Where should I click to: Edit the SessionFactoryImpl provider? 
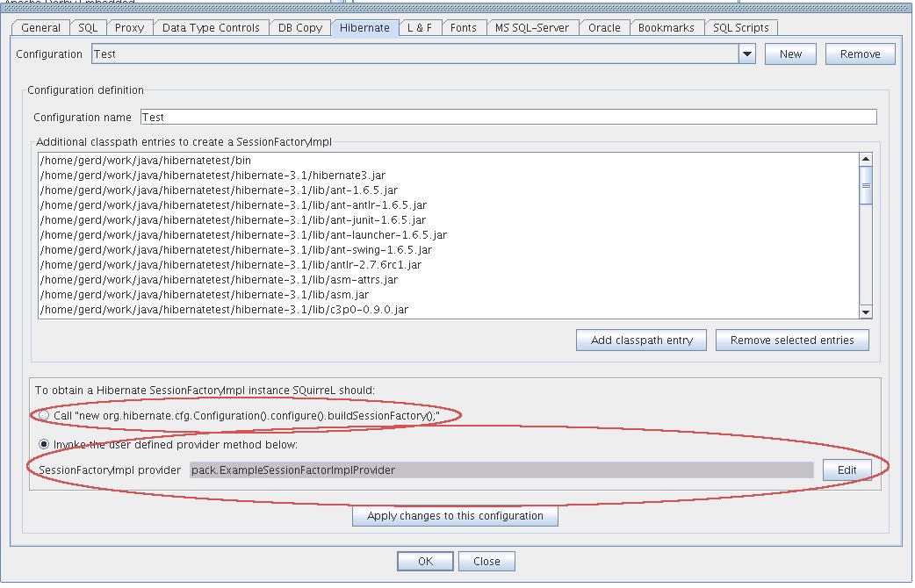point(847,470)
